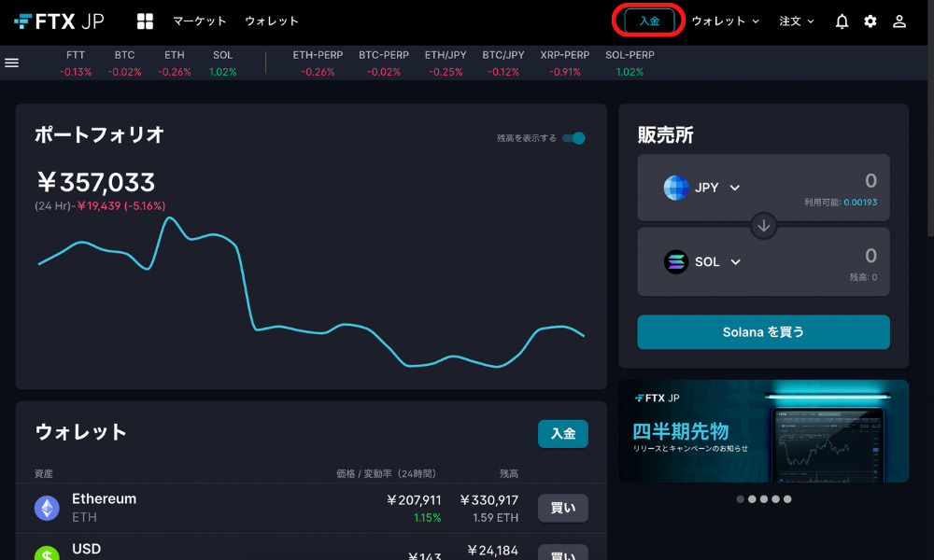Click the JPY globe currency icon
This screenshot has width=934, height=560.
(676, 188)
